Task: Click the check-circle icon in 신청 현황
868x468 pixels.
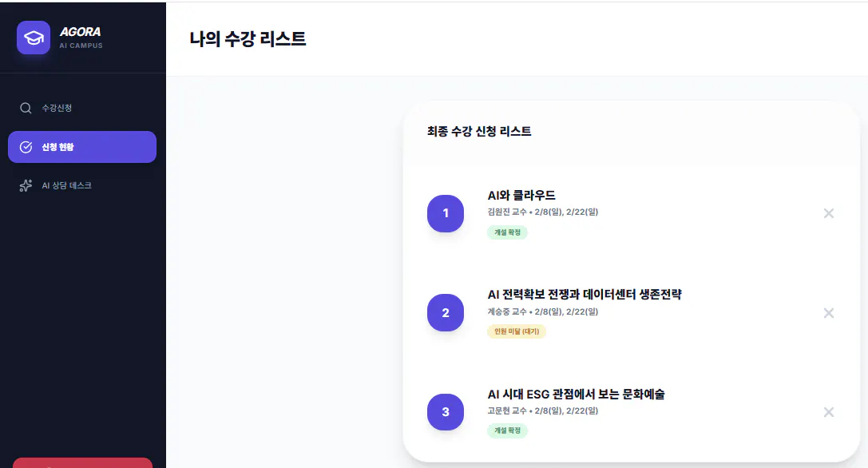Action: pos(26,147)
